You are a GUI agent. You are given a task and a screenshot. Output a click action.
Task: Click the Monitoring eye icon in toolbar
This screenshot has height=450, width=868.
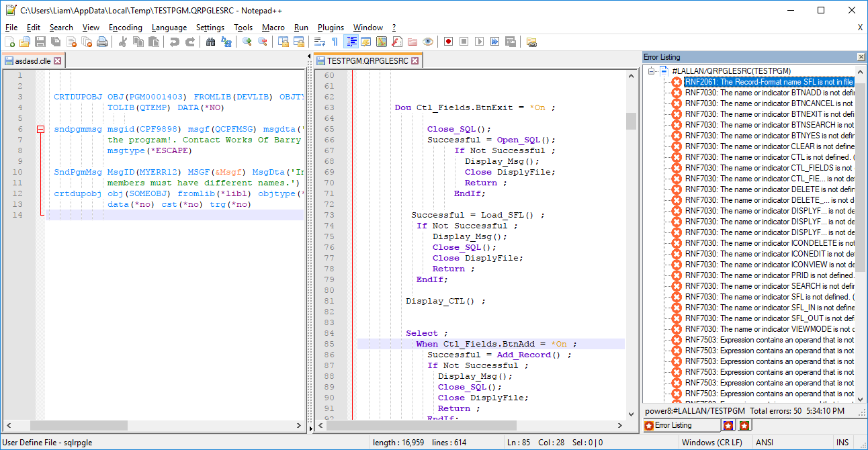coord(428,42)
